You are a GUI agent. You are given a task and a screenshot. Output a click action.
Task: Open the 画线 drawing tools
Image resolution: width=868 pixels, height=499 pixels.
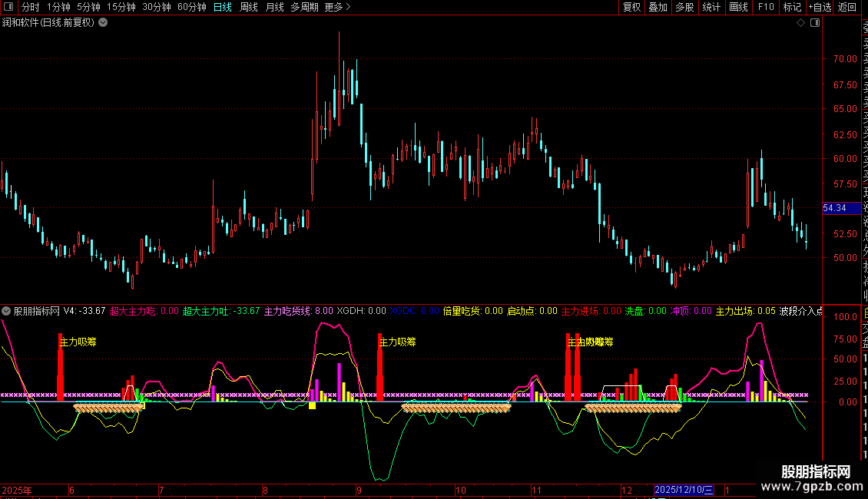tap(738, 7)
